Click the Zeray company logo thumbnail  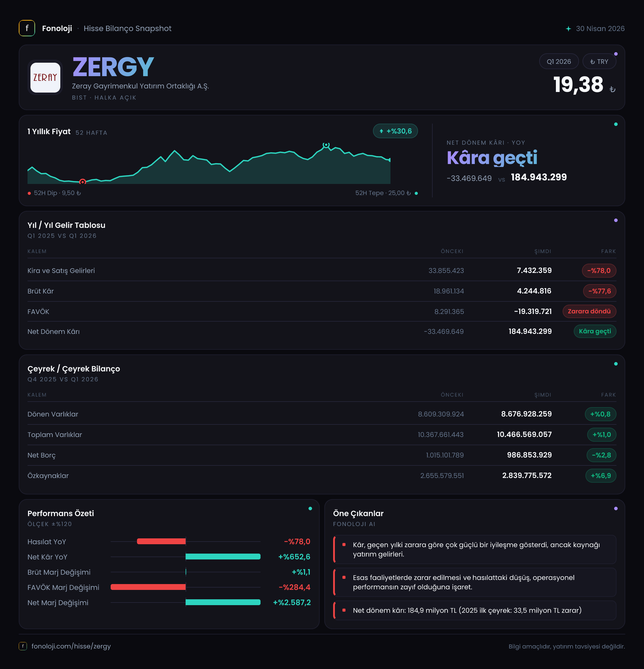45,78
